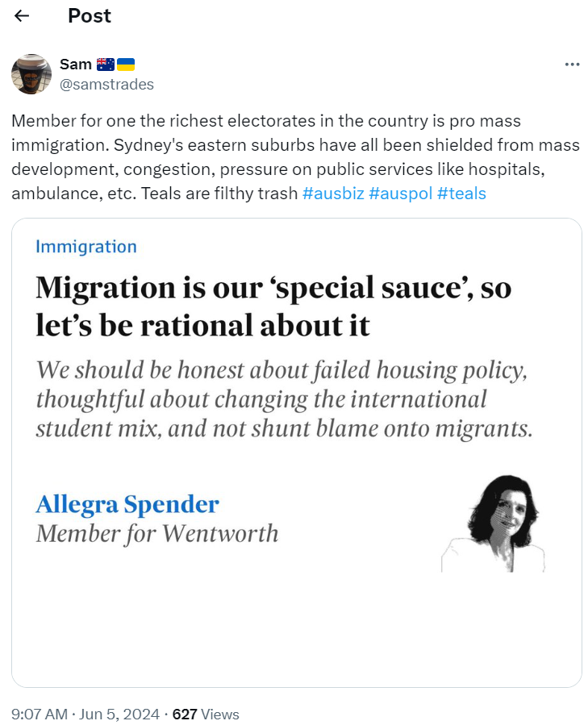Open the three-dot more options menu
The image size is (588, 725).
point(572,65)
